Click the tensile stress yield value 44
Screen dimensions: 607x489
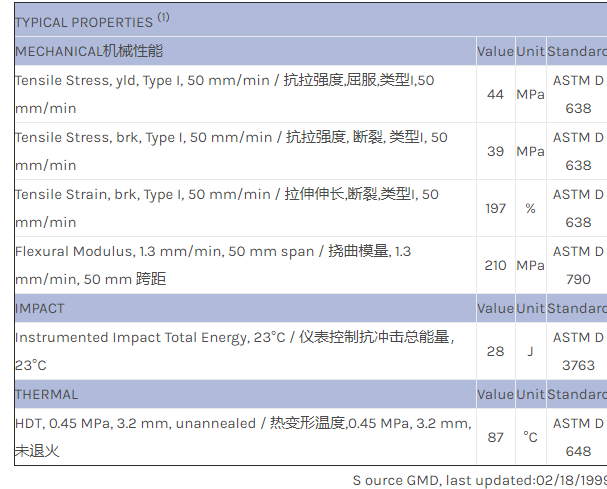click(x=495, y=94)
